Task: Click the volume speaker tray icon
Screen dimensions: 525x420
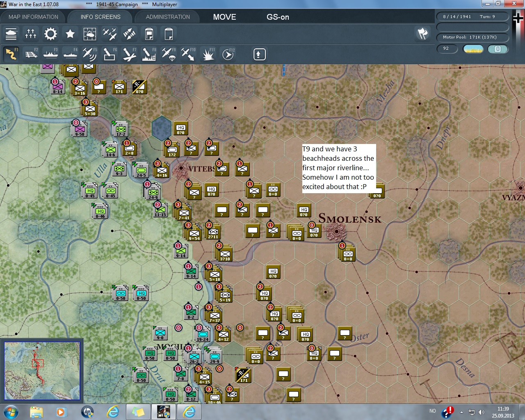Action: pos(482,412)
